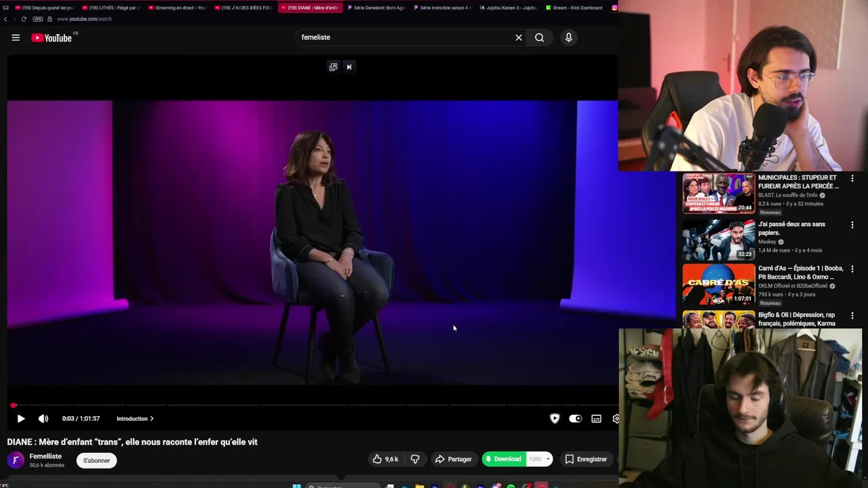Switch to the "Série Invincible saison 4" tab
Screen dimensions: 868x488
click(441, 7)
